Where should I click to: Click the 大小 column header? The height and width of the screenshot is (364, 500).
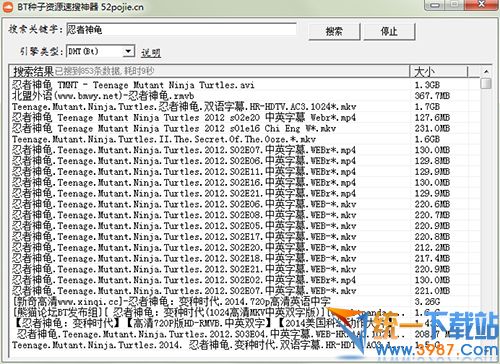(x=439, y=71)
